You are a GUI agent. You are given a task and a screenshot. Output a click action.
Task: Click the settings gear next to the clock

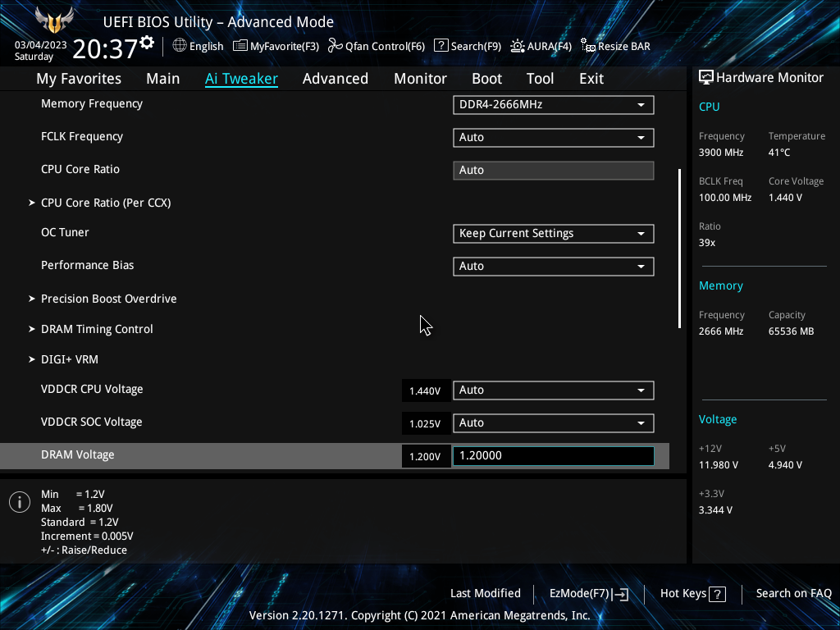(x=147, y=43)
